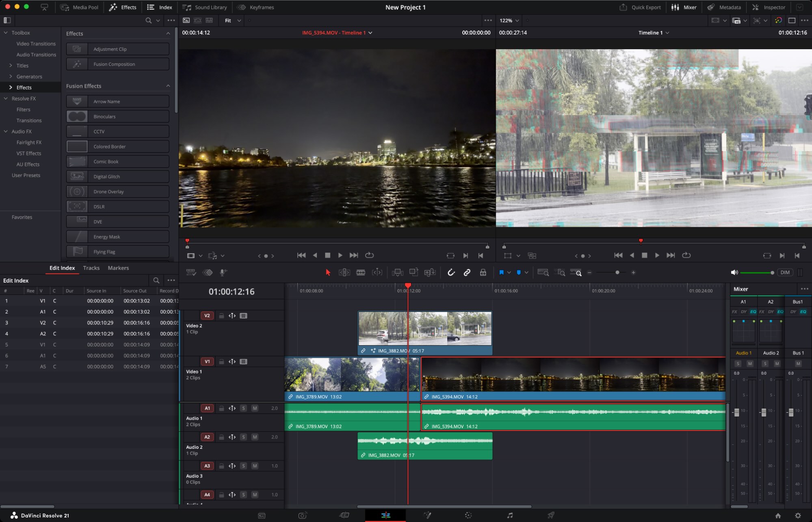Image resolution: width=812 pixels, height=522 pixels.
Task: Solo the Audio 2 track with S button
Action: pyautogui.click(x=243, y=437)
